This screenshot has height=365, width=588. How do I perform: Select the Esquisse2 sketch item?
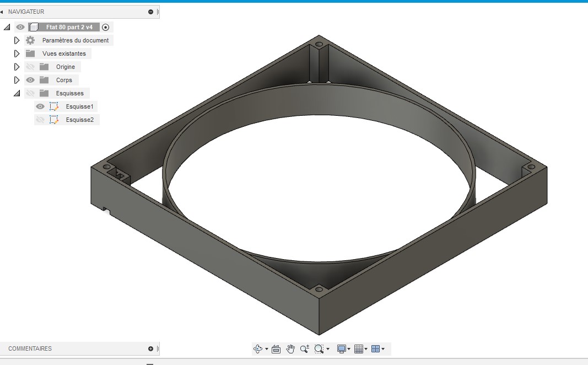[79, 120]
